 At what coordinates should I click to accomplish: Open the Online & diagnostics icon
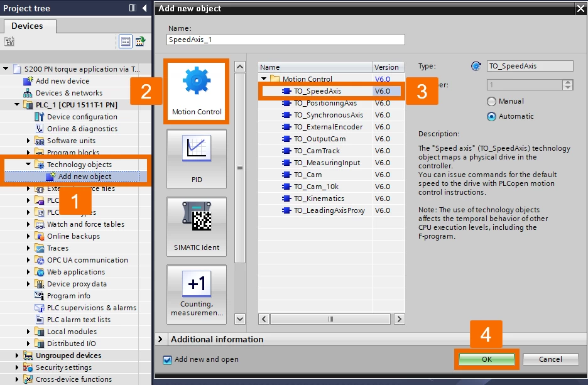tap(40, 129)
